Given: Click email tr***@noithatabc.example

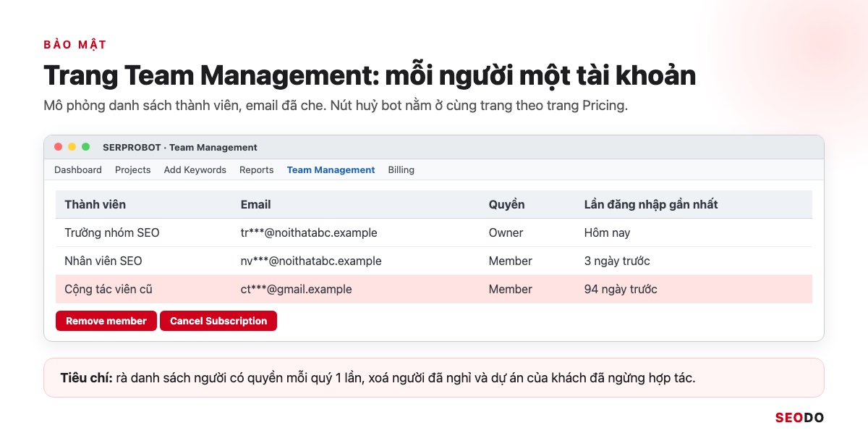Looking at the screenshot, I should point(309,232).
